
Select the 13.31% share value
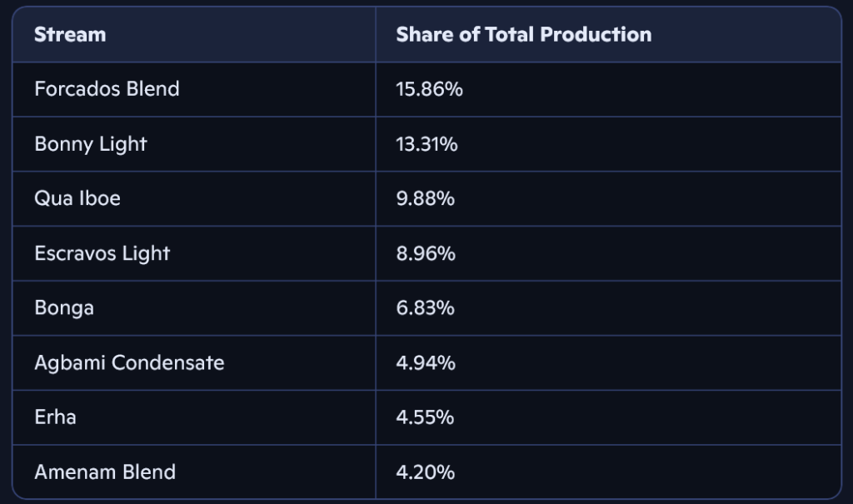click(x=426, y=144)
